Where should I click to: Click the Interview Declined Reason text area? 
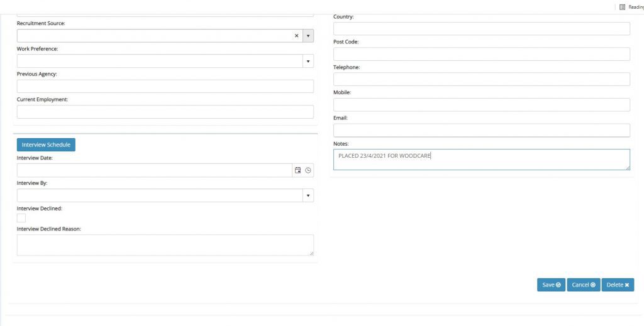click(x=165, y=245)
